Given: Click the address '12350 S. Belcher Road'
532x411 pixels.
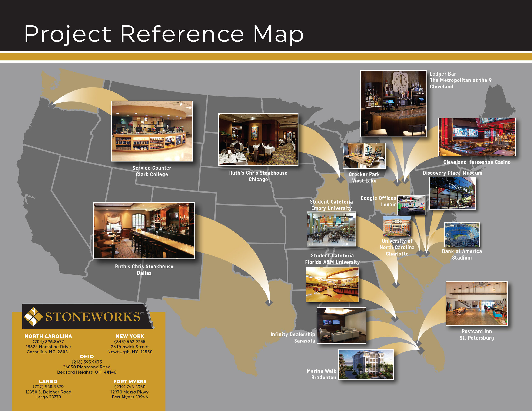Looking at the screenshot, I should (48, 392).
